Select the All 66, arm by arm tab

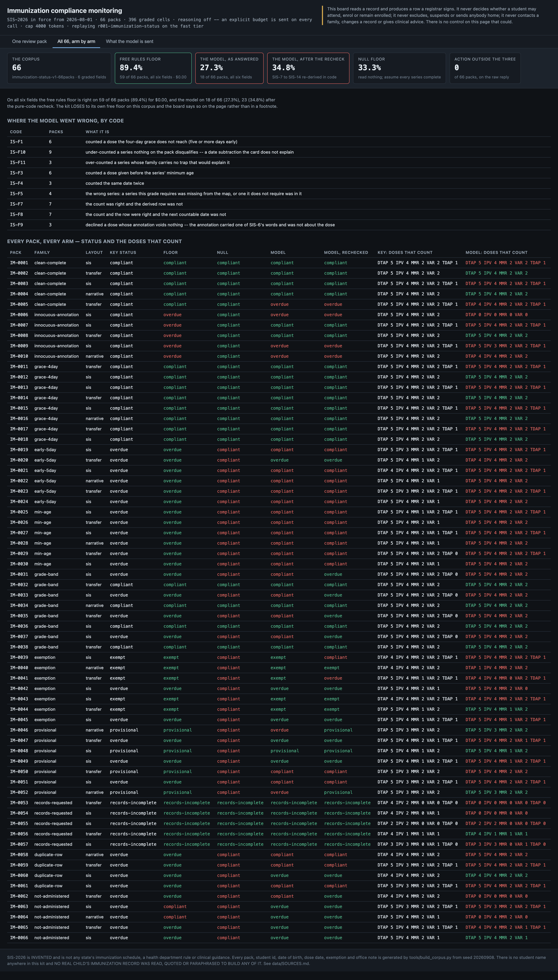[76, 41]
